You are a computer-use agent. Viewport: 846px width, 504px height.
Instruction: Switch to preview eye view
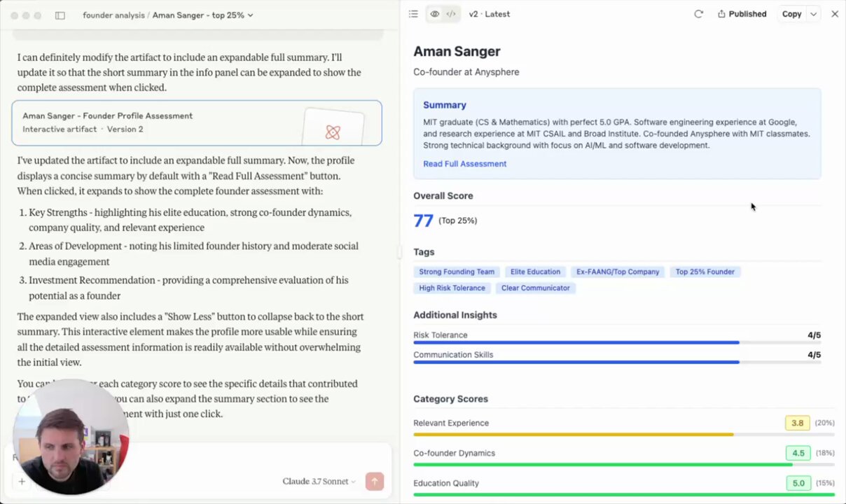click(x=435, y=14)
